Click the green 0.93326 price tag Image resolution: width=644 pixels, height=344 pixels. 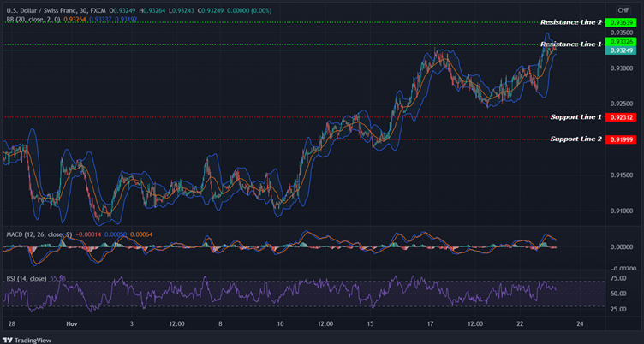(620, 42)
